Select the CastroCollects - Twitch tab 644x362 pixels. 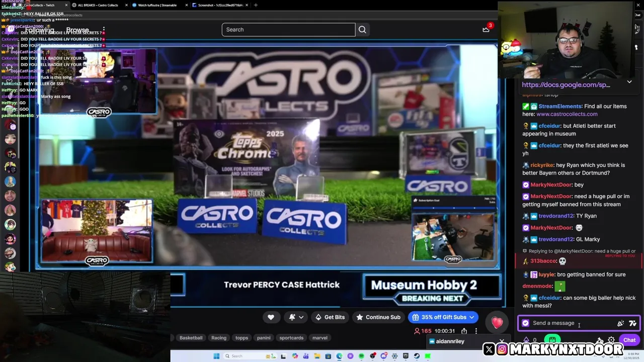(x=39, y=5)
